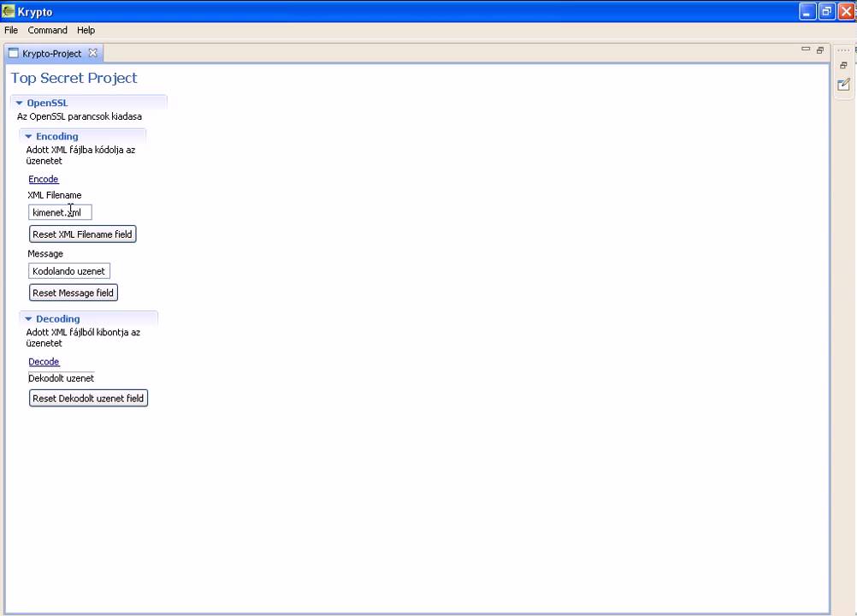
Task: Click the Az OpenSSL parancsok kiadasa description
Action: [x=80, y=116]
